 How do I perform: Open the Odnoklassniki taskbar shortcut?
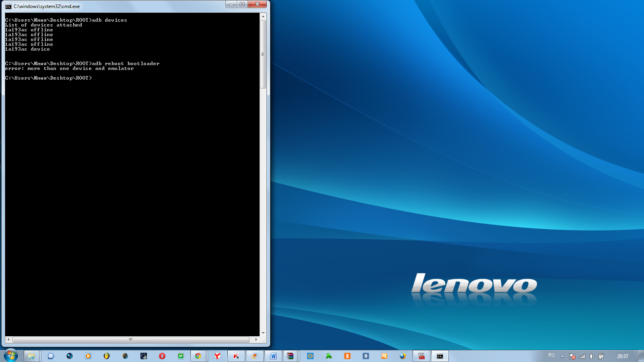pyautogui.click(x=347, y=356)
